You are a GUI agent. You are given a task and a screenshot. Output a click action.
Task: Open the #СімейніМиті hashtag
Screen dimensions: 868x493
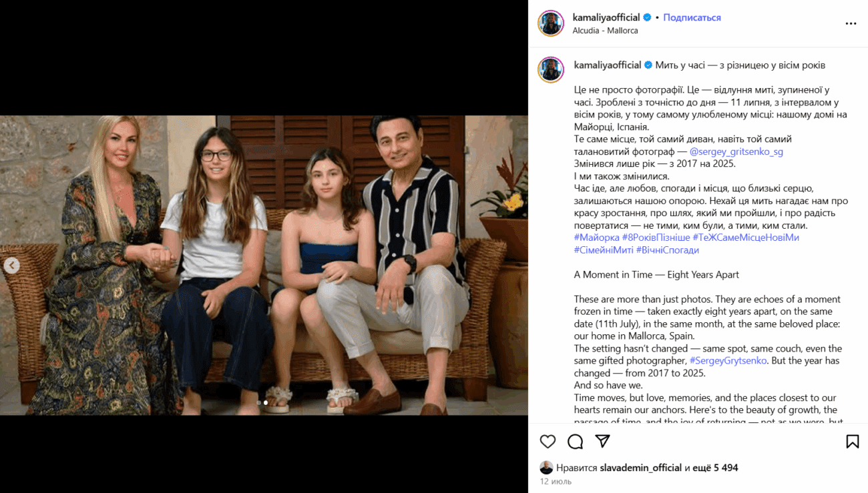coord(604,250)
